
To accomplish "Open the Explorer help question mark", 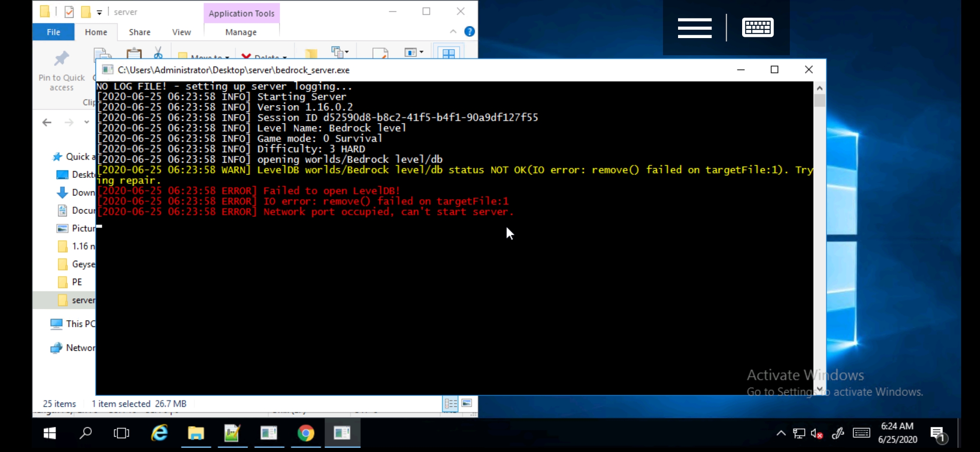I will pyautogui.click(x=469, y=32).
